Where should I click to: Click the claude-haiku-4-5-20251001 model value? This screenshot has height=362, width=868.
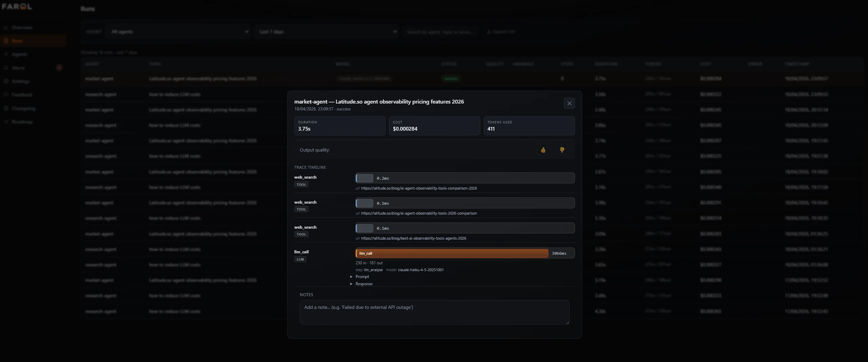[x=421, y=270]
